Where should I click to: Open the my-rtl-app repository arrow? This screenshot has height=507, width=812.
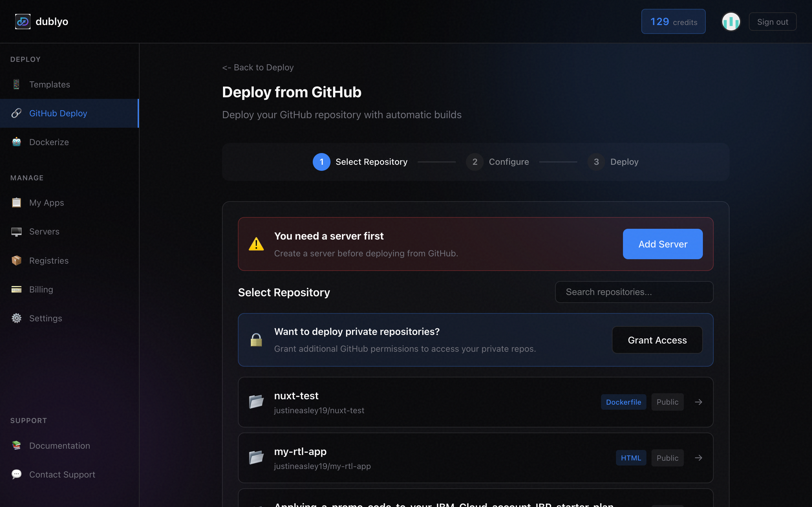point(698,458)
